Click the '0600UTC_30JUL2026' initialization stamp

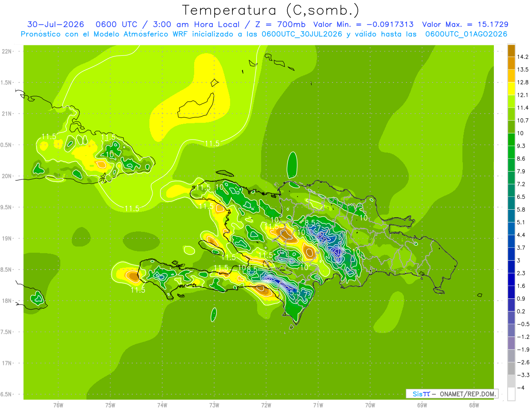point(302,34)
